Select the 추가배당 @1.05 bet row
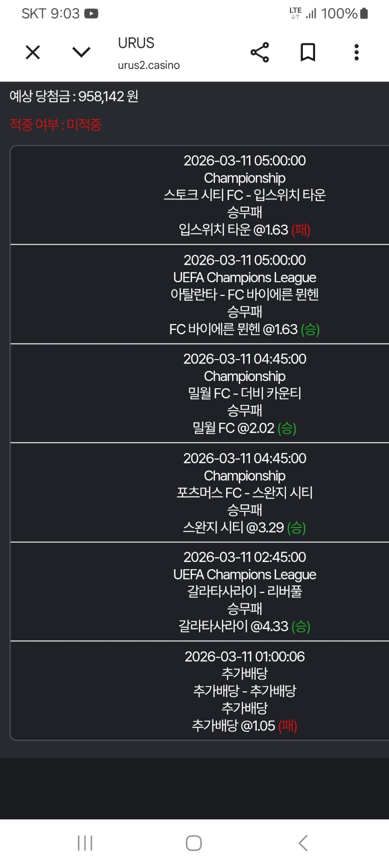 pos(245,691)
